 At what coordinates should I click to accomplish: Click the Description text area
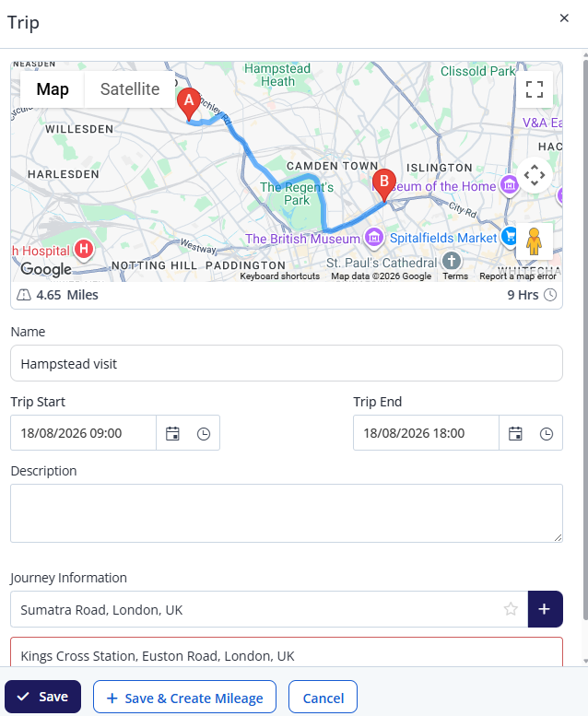pos(287,513)
